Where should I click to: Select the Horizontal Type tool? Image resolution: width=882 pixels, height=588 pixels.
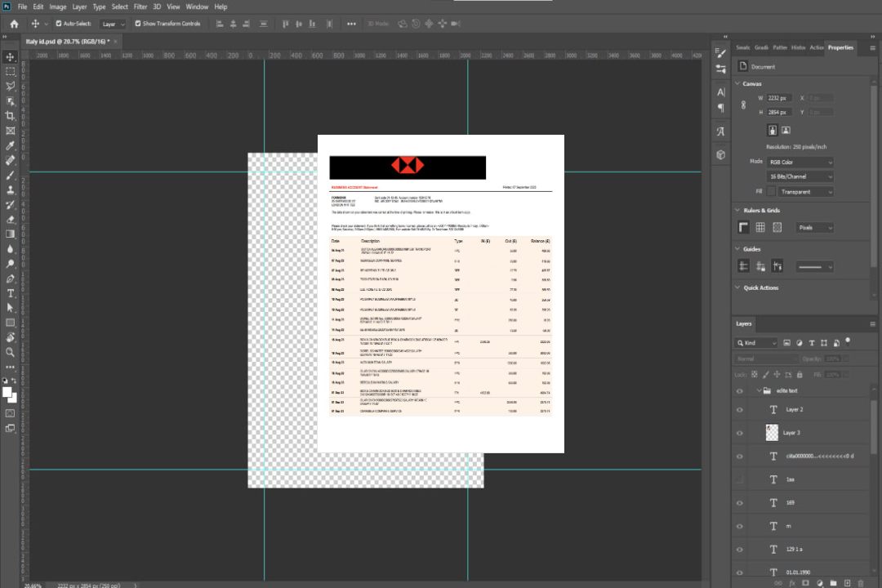[11, 293]
